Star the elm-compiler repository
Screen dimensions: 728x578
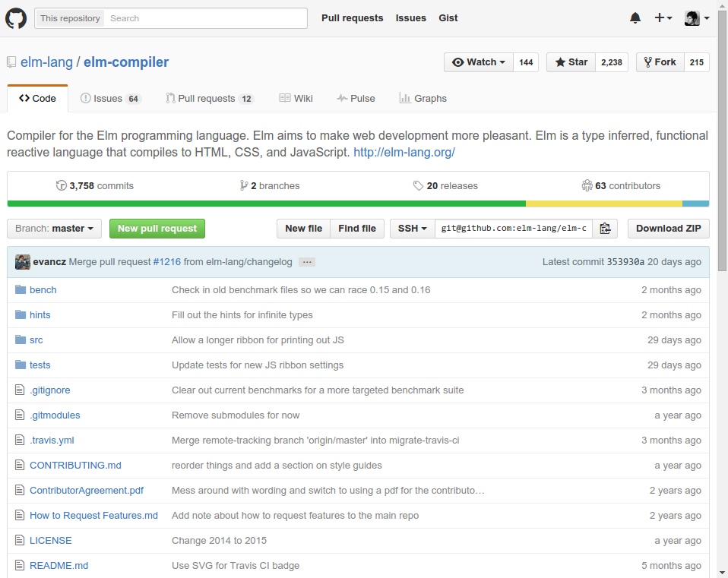(x=571, y=62)
